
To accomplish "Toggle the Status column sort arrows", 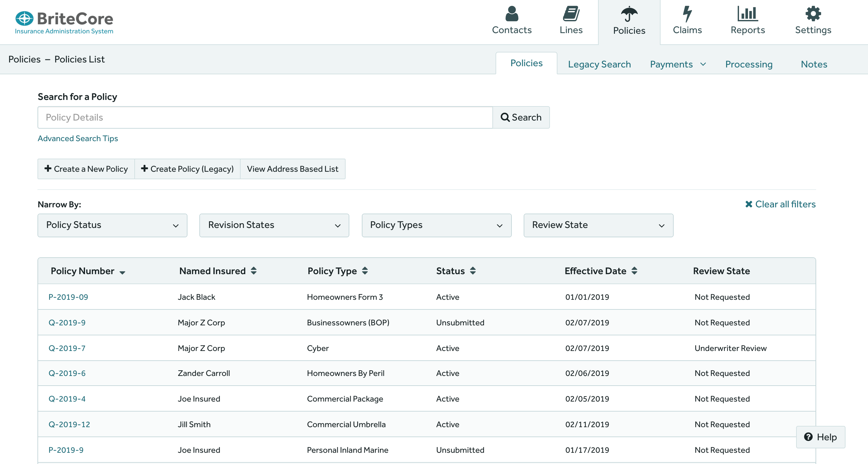I will pos(473,271).
